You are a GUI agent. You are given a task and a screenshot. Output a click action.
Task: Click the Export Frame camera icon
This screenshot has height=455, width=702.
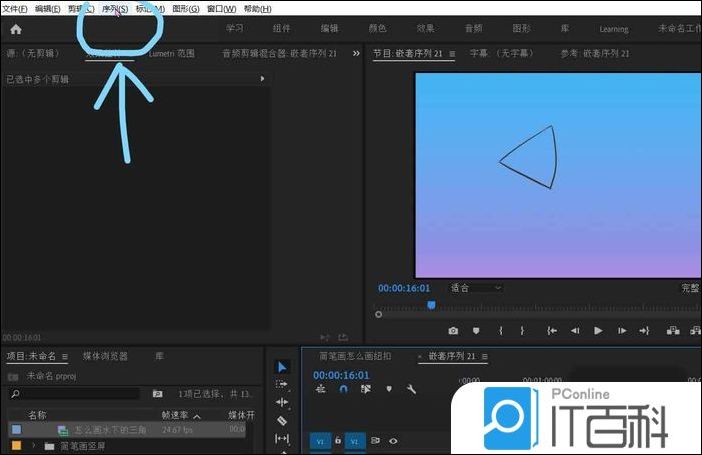click(x=453, y=330)
